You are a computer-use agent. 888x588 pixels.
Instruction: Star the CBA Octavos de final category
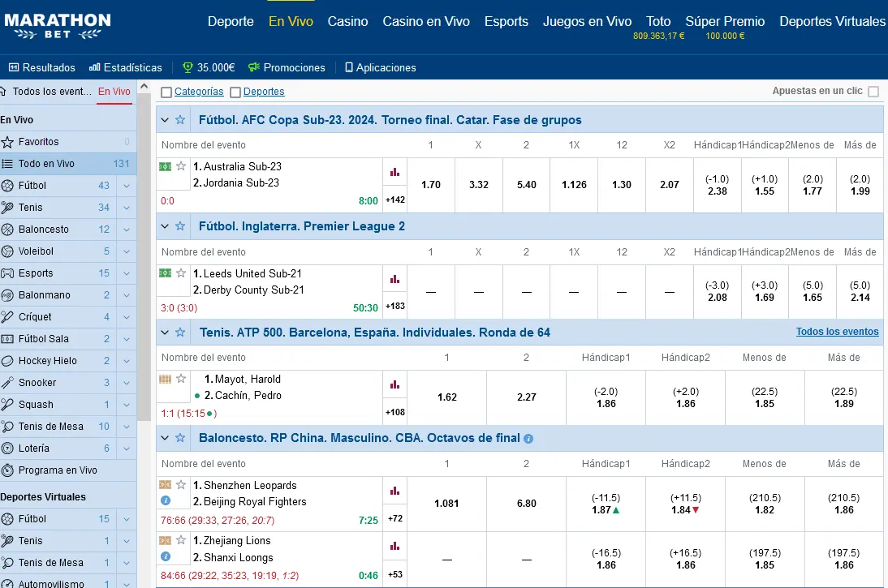(180, 437)
